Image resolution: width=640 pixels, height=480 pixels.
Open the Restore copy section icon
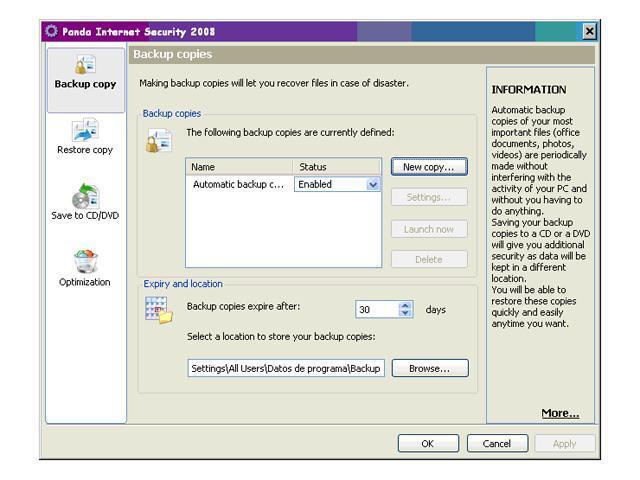85,129
